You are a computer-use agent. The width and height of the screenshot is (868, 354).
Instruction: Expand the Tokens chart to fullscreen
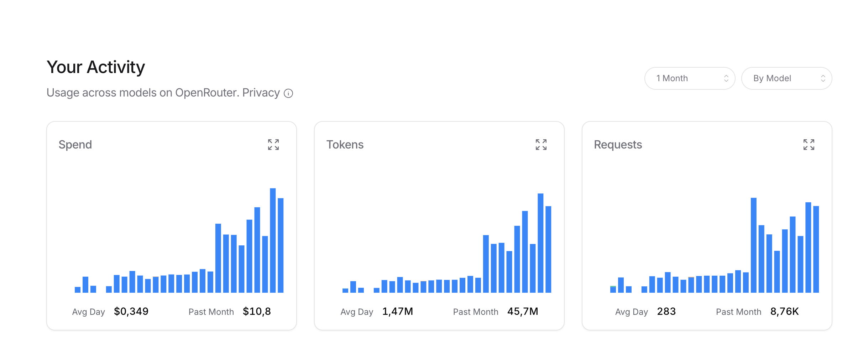pos(541,145)
